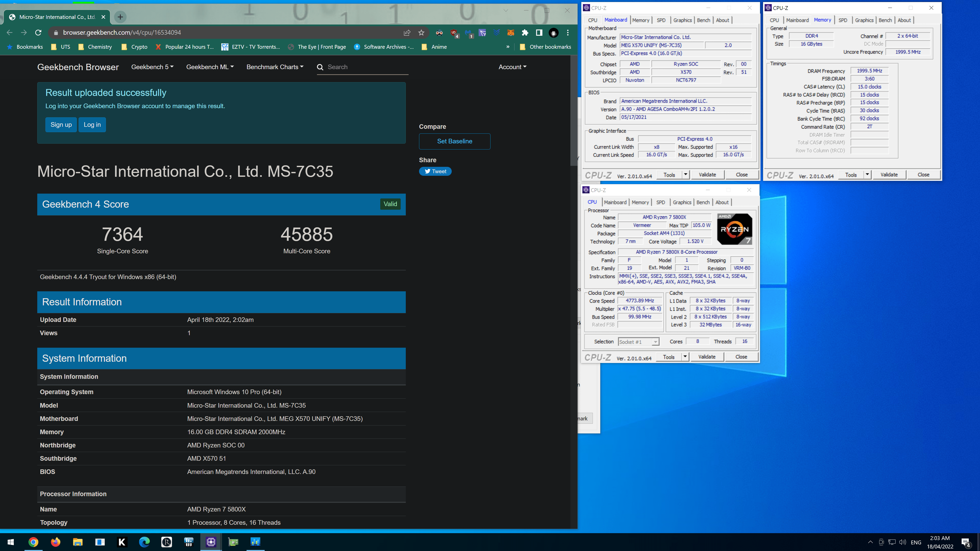The height and width of the screenshot is (551, 980).
Task: Click Validate in the Memory CPU-Z window
Action: [889, 174]
